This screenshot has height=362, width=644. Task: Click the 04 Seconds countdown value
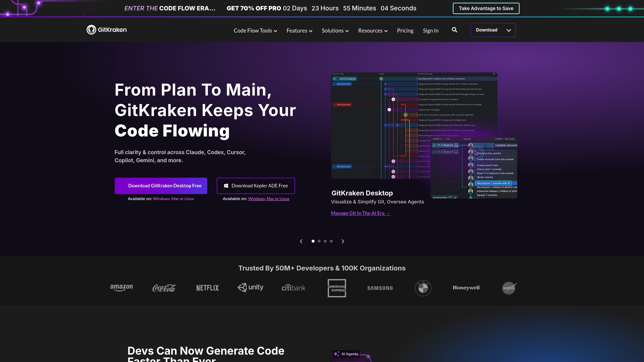click(x=398, y=8)
